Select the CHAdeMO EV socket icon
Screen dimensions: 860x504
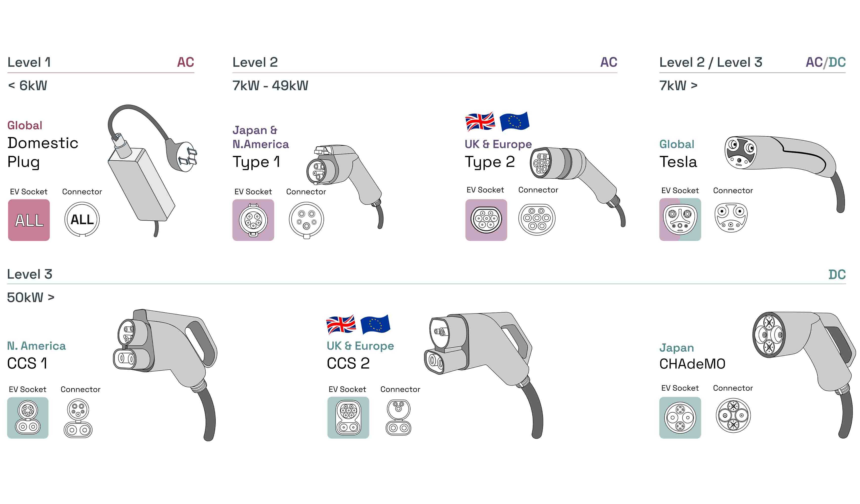click(680, 418)
